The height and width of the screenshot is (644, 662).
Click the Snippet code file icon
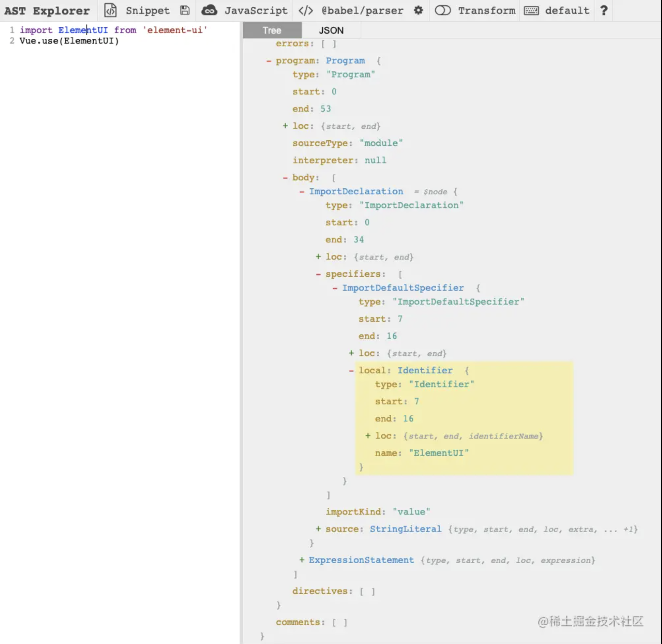[110, 11]
